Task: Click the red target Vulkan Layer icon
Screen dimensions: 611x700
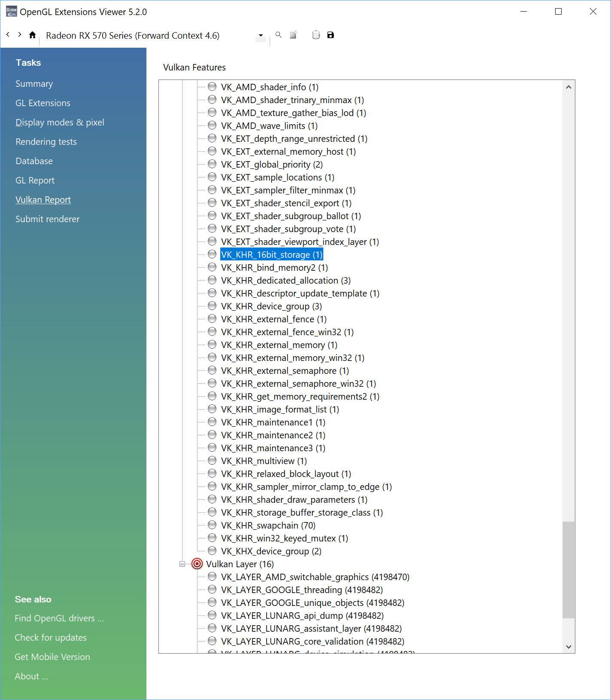Action: pyautogui.click(x=197, y=564)
